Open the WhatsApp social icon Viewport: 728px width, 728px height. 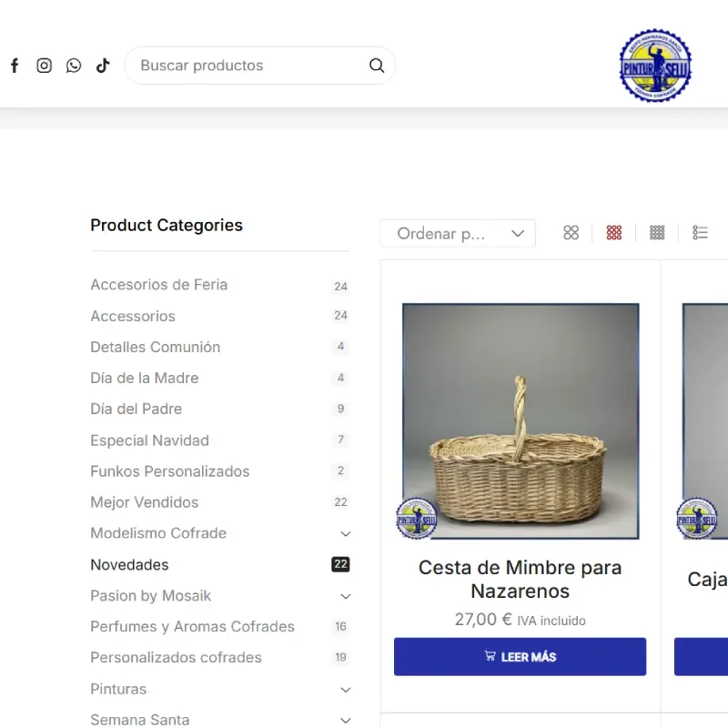(x=73, y=65)
